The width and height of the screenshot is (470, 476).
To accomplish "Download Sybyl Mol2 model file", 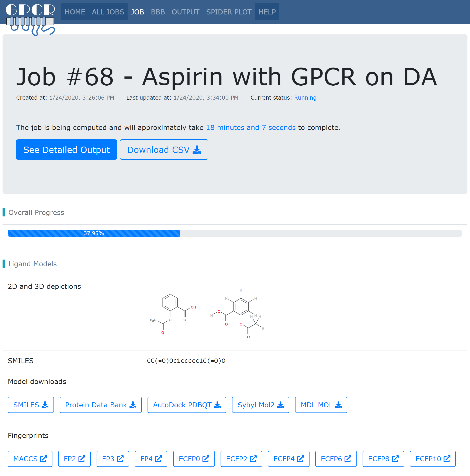I will (260, 405).
